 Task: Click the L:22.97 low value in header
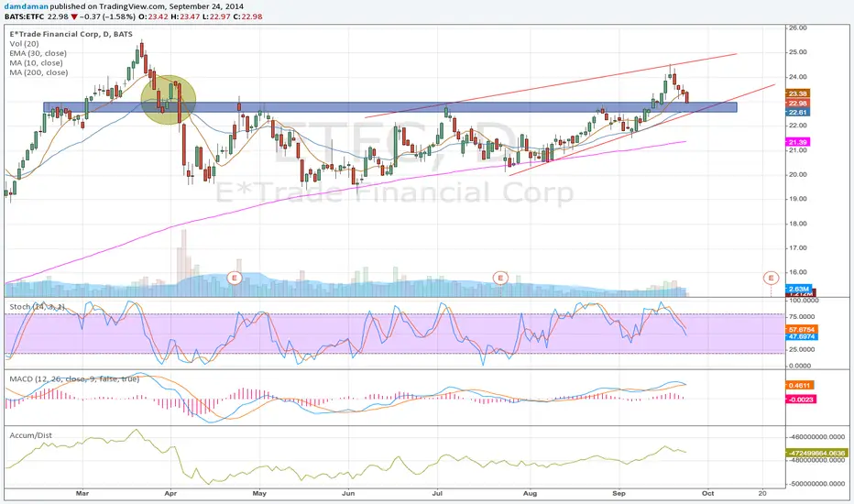pos(216,16)
